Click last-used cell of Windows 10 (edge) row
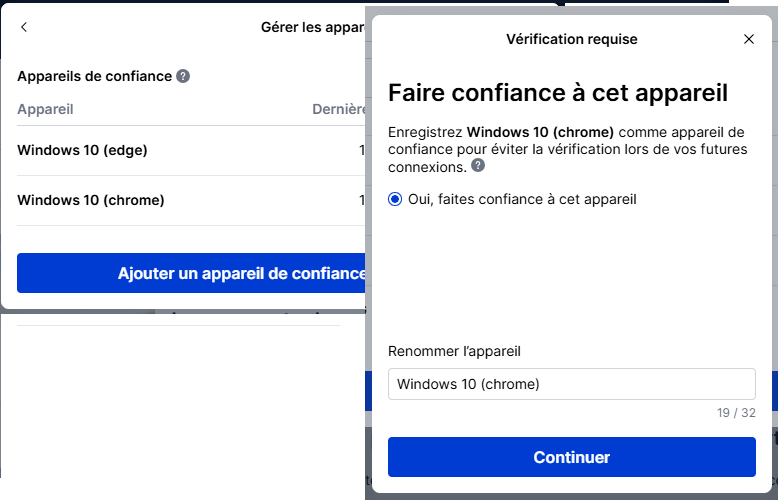This screenshot has height=501, width=779. (362, 150)
